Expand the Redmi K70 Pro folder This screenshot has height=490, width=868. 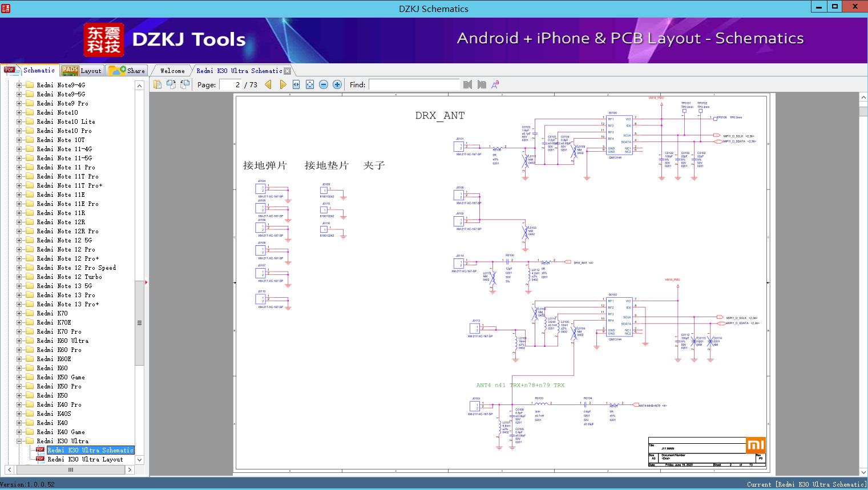click(x=19, y=331)
